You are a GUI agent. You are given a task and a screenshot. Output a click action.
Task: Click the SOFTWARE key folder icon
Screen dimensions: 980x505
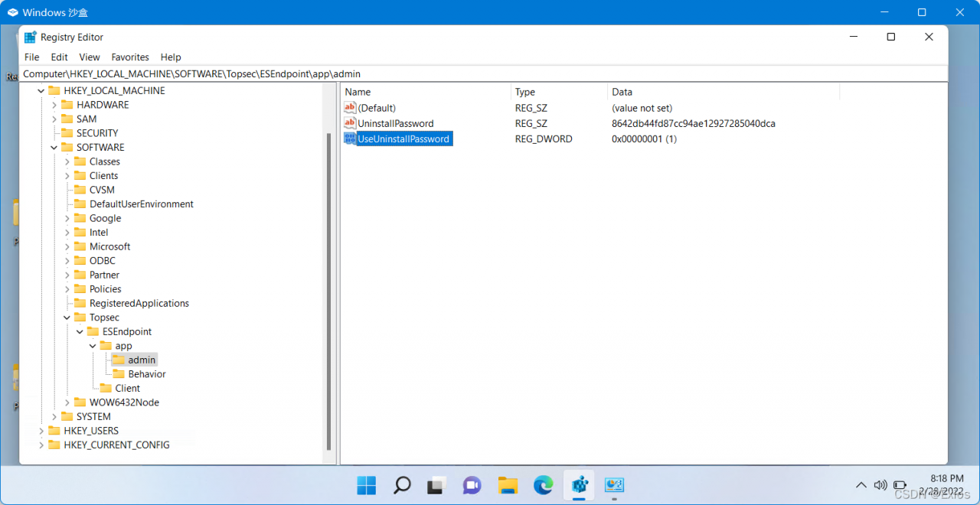pyautogui.click(x=67, y=147)
